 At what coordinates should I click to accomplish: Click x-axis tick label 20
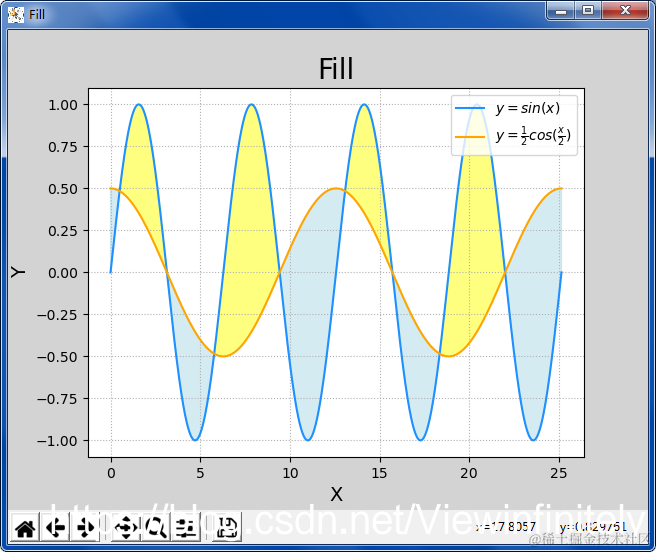click(x=469, y=473)
